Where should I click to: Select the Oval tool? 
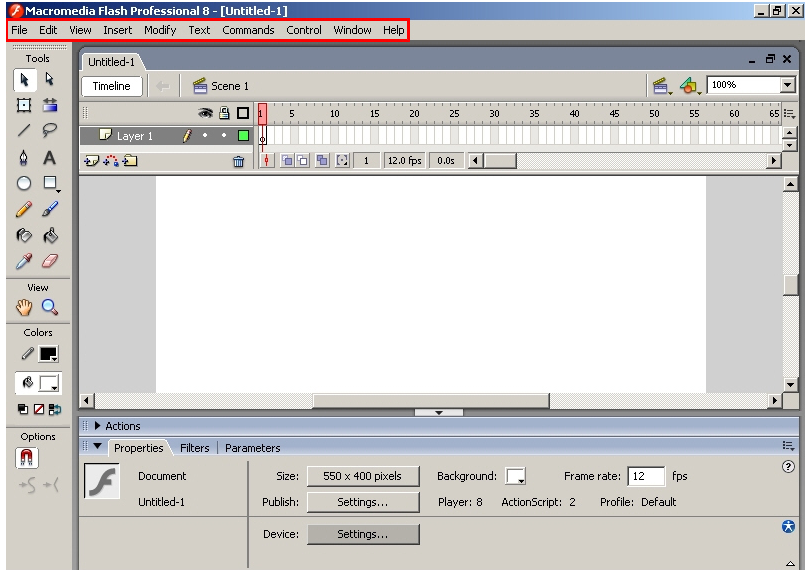pos(24,183)
